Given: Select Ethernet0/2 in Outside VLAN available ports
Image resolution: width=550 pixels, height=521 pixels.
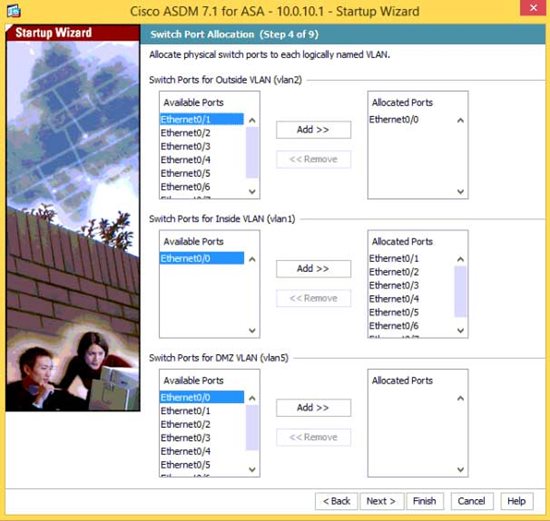Looking at the screenshot, I should click(x=202, y=133).
